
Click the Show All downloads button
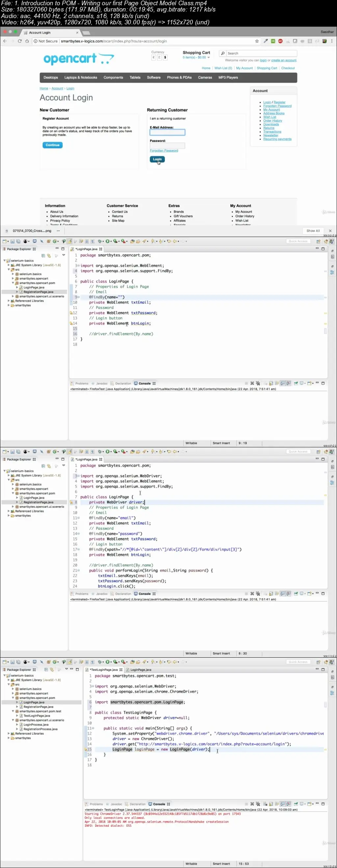click(313, 231)
